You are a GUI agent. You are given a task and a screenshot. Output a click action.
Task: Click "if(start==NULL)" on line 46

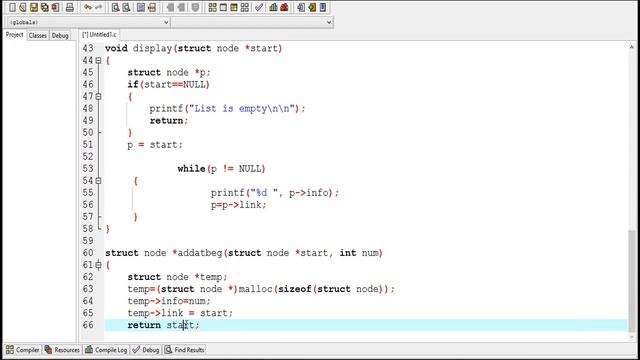pyautogui.click(x=169, y=84)
